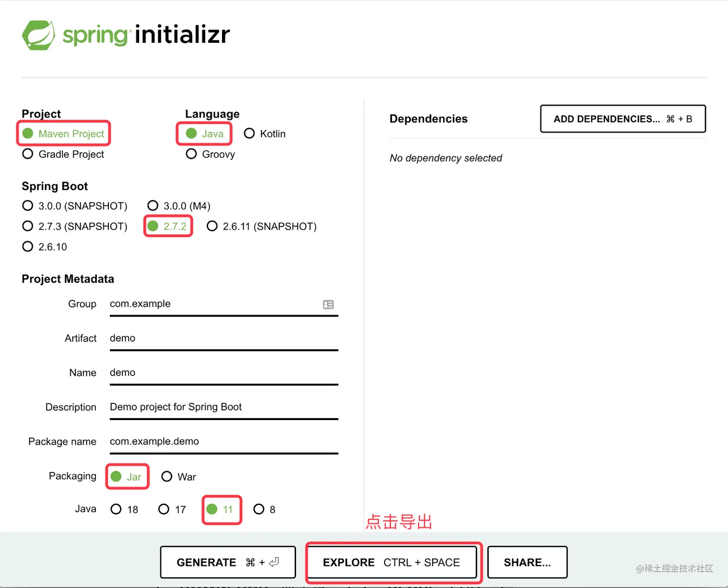This screenshot has width=728, height=588.
Task: Select Spring Boot 2.7.3 (SNAPSHOT)
Action: (x=75, y=226)
